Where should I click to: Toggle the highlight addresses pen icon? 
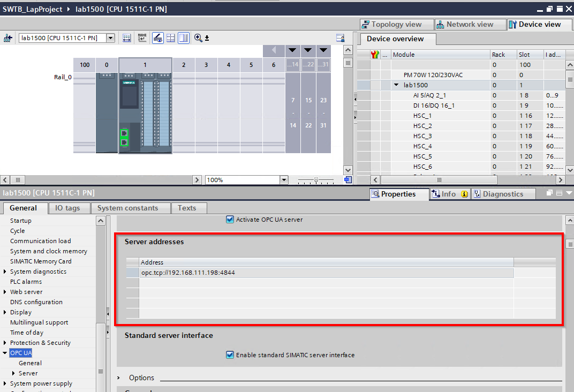coord(158,37)
